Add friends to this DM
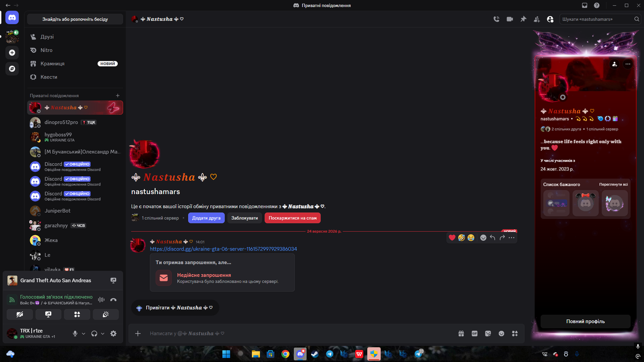 click(537, 19)
